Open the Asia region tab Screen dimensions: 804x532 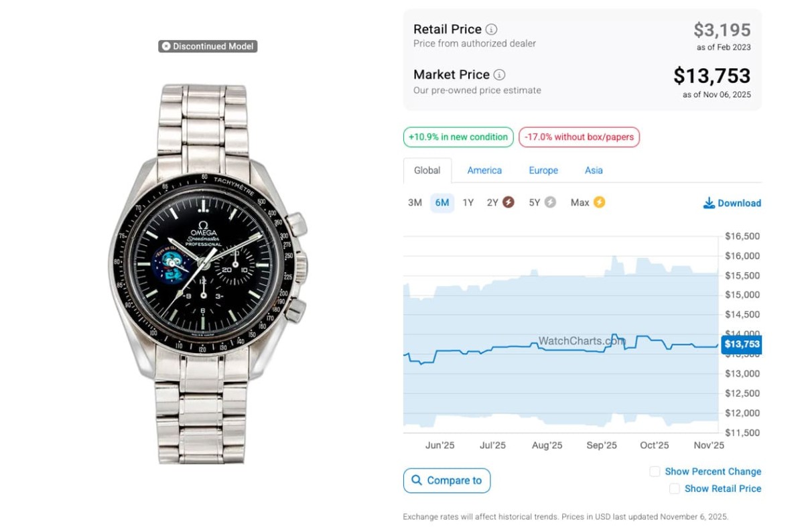click(594, 171)
